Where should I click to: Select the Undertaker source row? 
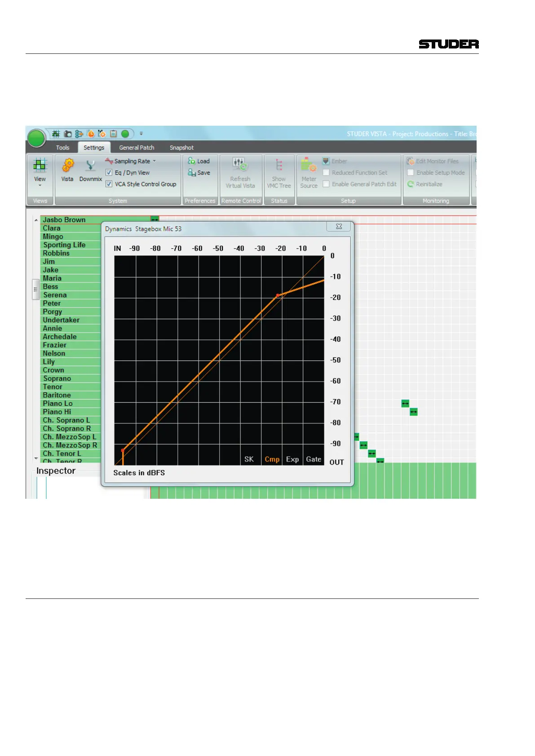coord(71,320)
